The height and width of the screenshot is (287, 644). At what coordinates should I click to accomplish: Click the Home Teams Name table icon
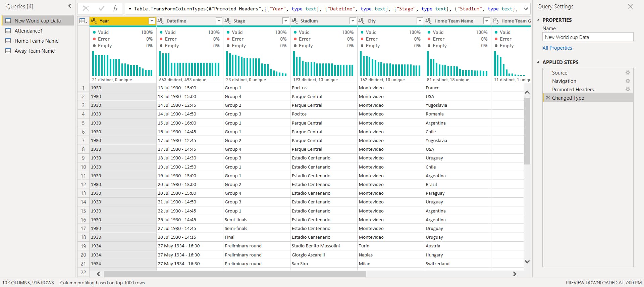click(8, 41)
